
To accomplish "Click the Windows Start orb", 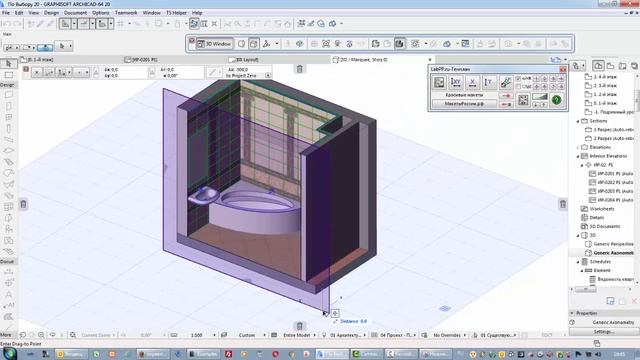I will click(x=9, y=354).
